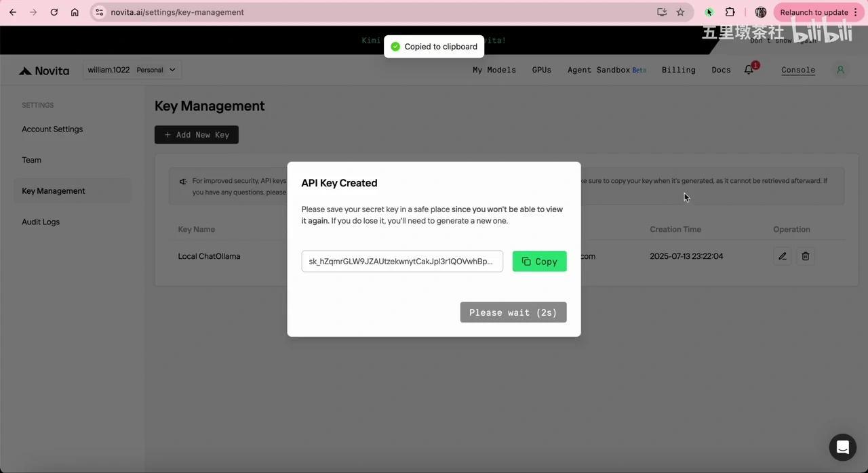868x473 pixels.
Task: Click the Copied to clipboard notification
Action: (x=434, y=47)
